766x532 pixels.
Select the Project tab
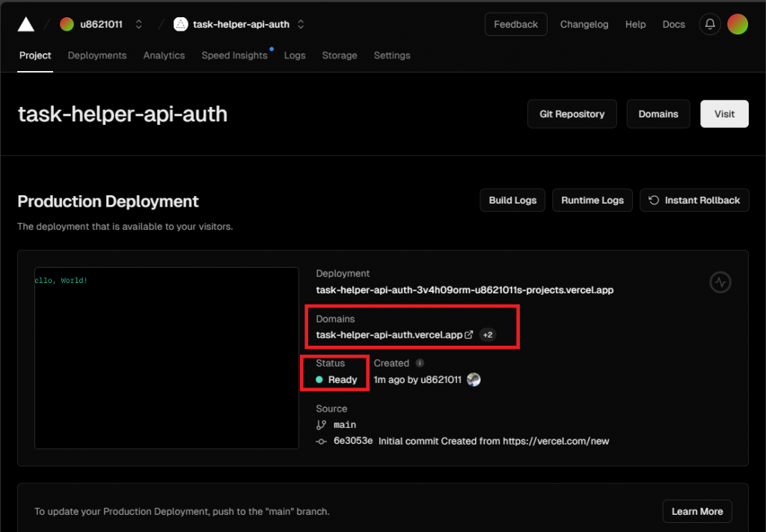pos(35,55)
